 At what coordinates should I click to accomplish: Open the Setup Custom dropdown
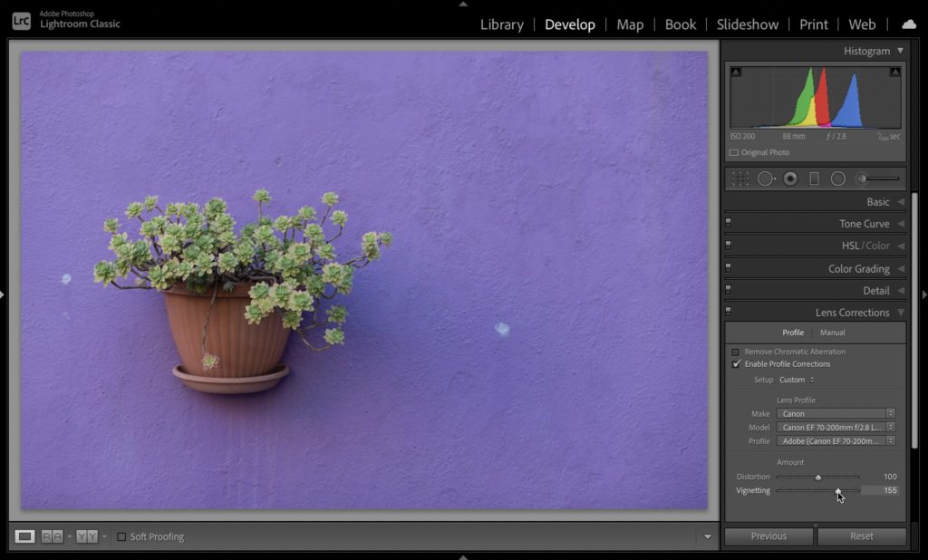coord(797,380)
